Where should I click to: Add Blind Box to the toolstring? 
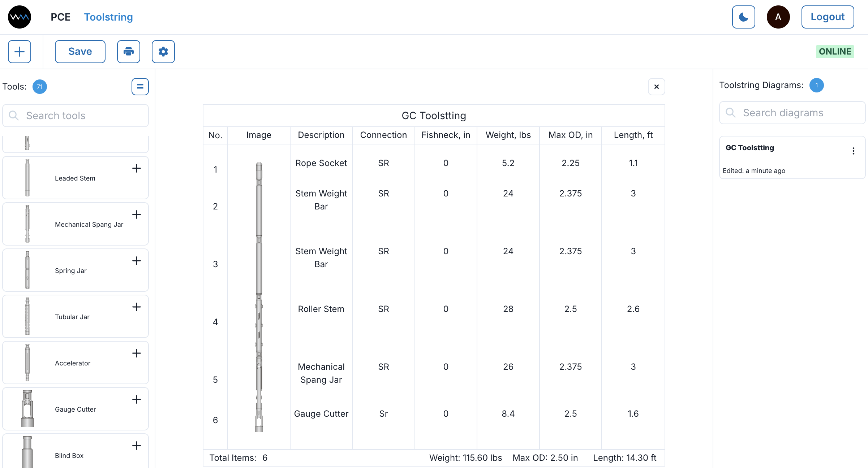click(x=137, y=446)
